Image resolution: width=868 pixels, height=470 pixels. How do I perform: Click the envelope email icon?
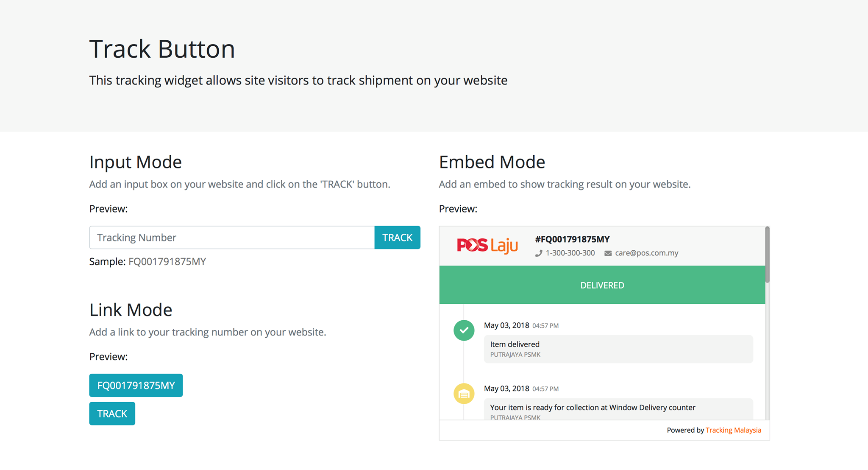click(x=608, y=253)
